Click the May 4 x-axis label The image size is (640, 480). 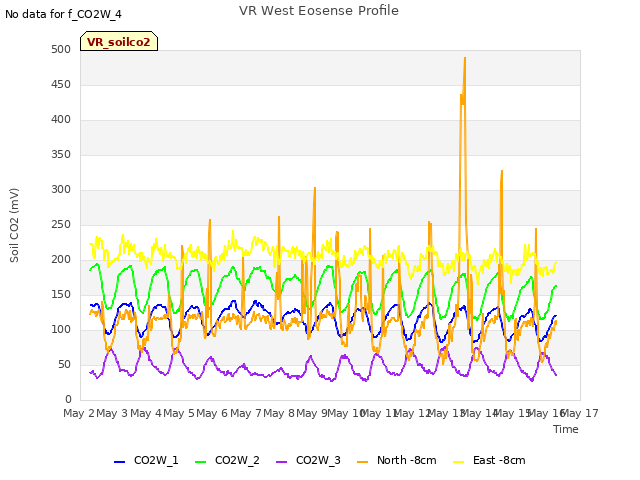(146, 413)
